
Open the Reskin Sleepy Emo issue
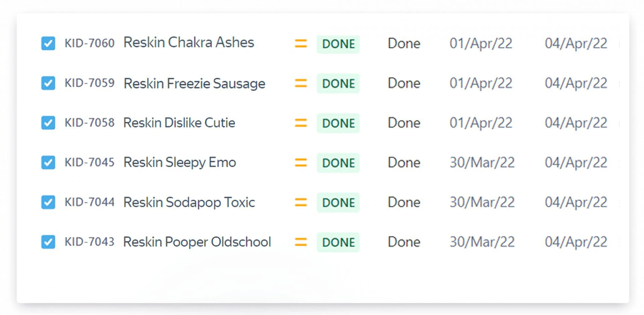179,163
